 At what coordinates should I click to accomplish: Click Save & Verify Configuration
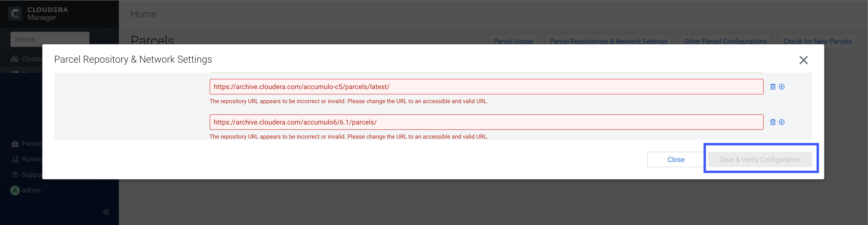pyautogui.click(x=760, y=159)
